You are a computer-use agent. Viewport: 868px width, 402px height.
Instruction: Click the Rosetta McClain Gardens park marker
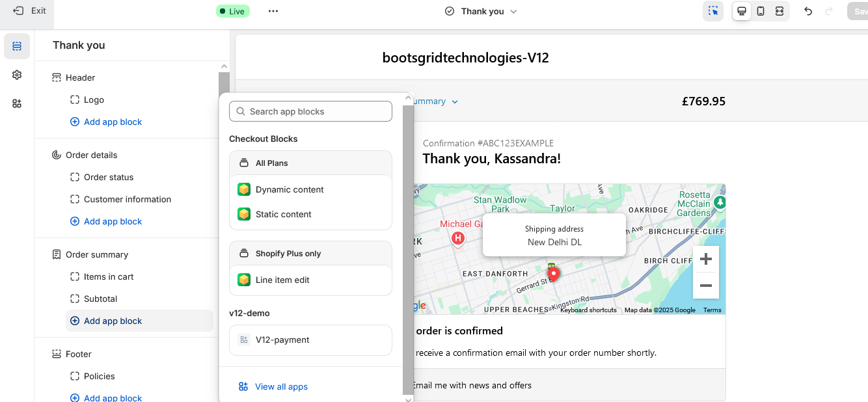coord(720,202)
